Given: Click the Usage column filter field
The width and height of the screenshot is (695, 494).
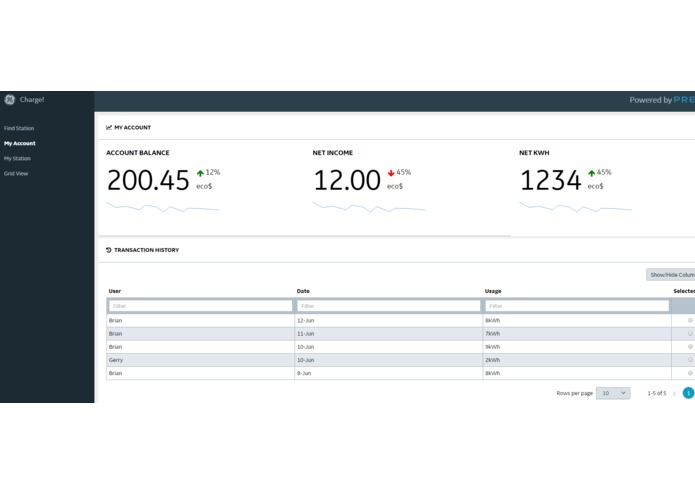Looking at the screenshot, I should click(x=577, y=306).
